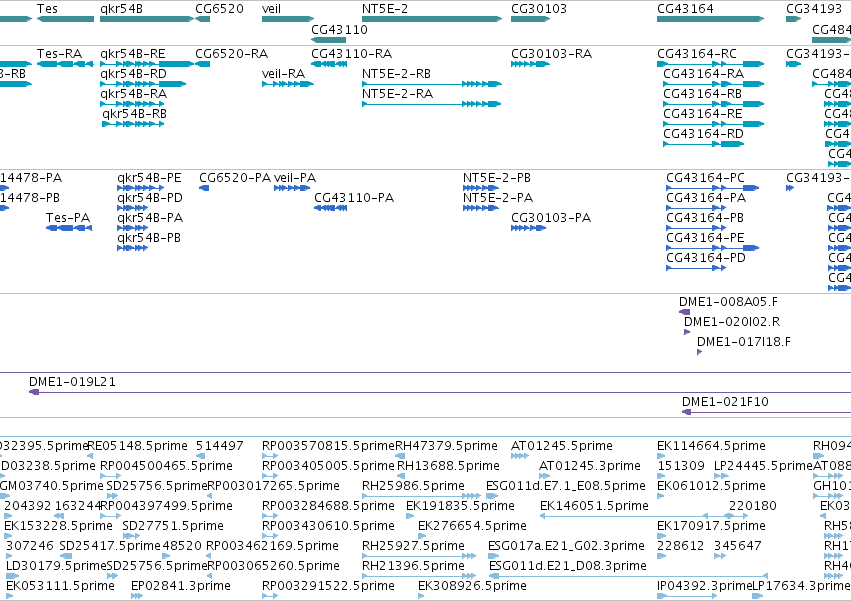This screenshot has width=851, height=601.
Task: Select the qkr54B-PB protein label
Action: coord(149,238)
